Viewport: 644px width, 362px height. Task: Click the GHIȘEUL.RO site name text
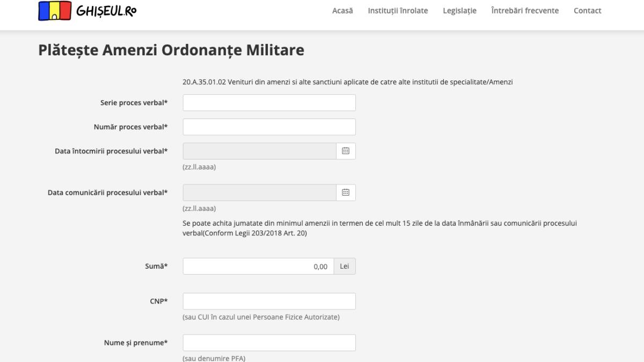coord(106,11)
